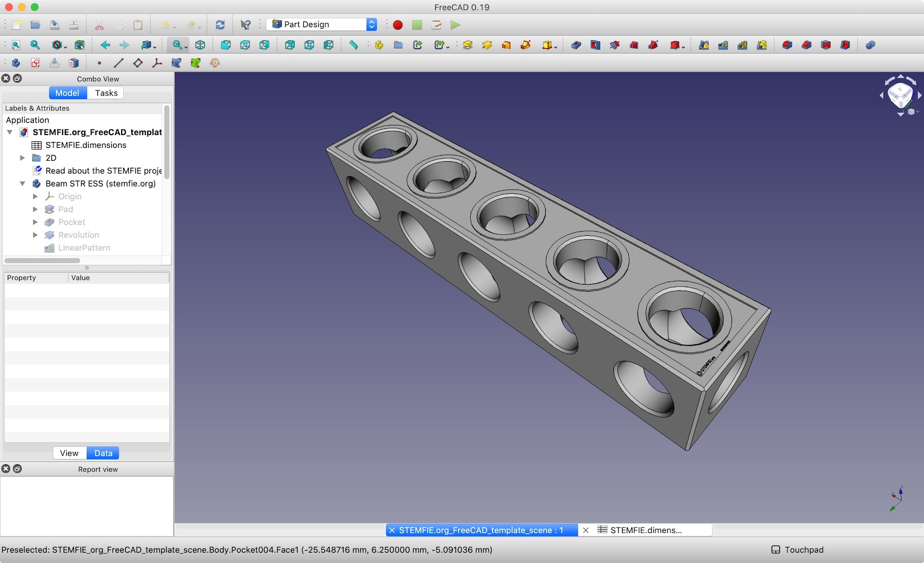The height and width of the screenshot is (563, 924).
Task: Open the STEMFIE.dimens... spreadsheet tab
Action: coord(646,530)
